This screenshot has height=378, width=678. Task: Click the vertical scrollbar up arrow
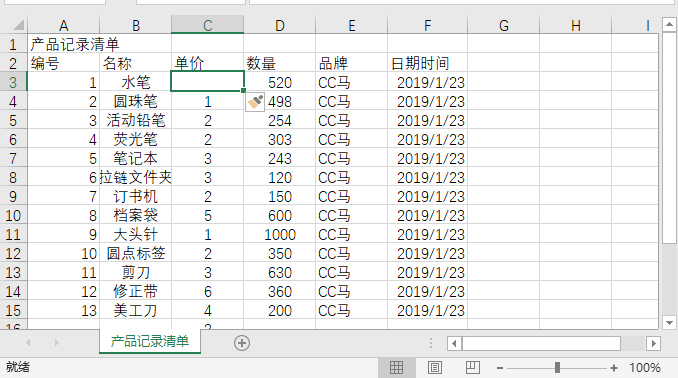click(x=669, y=25)
